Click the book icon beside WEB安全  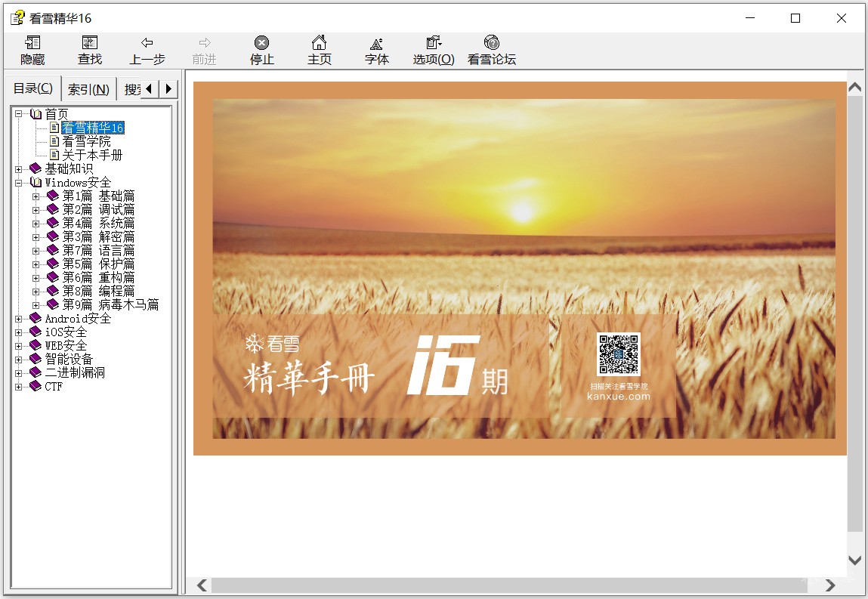[36, 345]
